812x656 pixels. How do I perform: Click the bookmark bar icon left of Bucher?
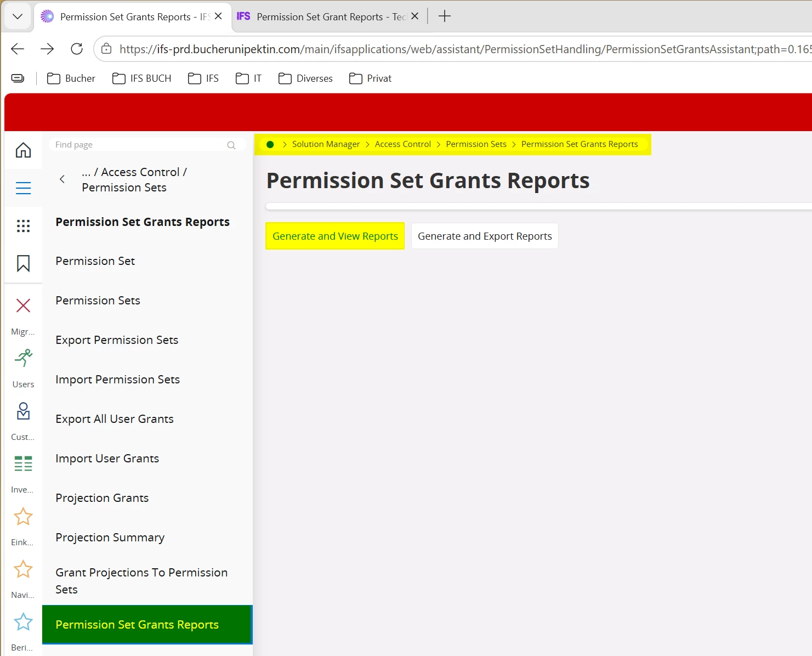tap(18, 78)
